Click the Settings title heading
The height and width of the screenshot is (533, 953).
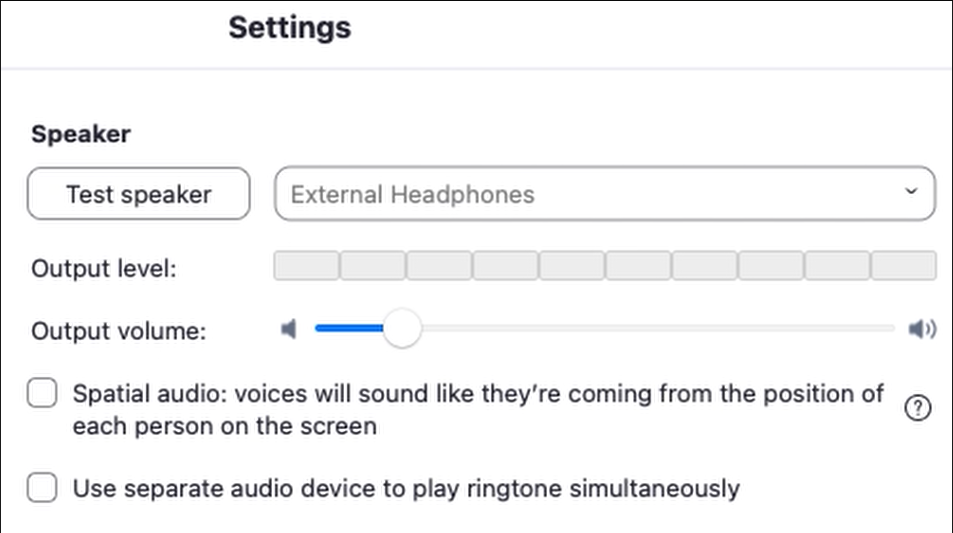pyautogui.click(x=289, y=27)
